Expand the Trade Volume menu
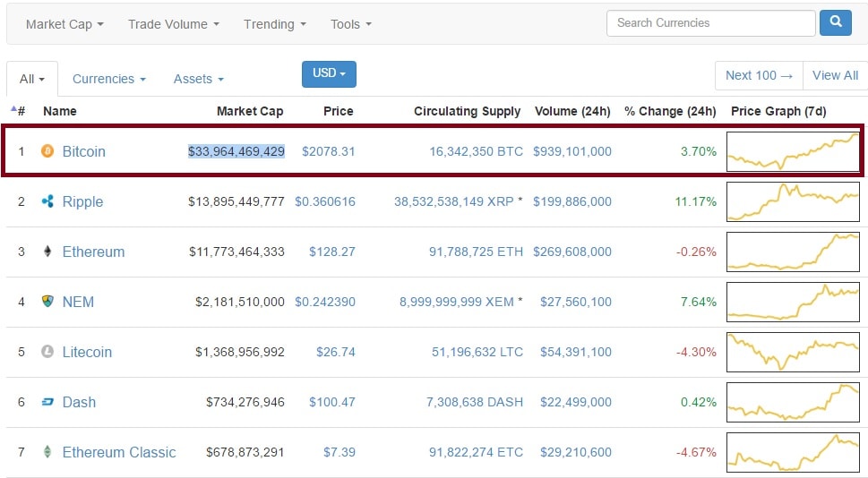 point(174,24)
